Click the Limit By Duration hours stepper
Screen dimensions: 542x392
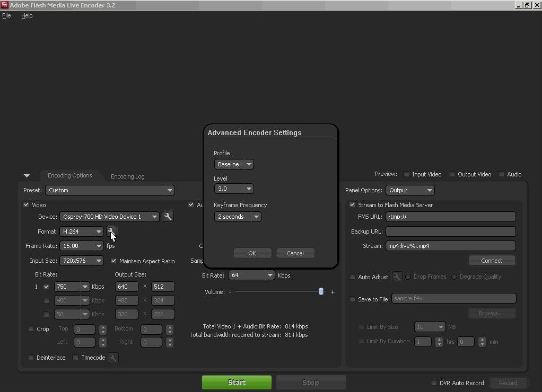[x=439, y=342]
